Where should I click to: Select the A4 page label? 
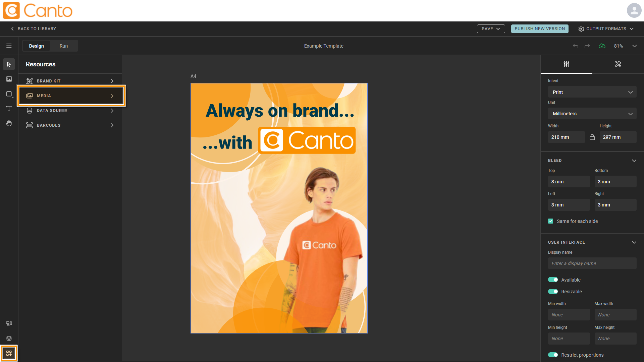194,76
